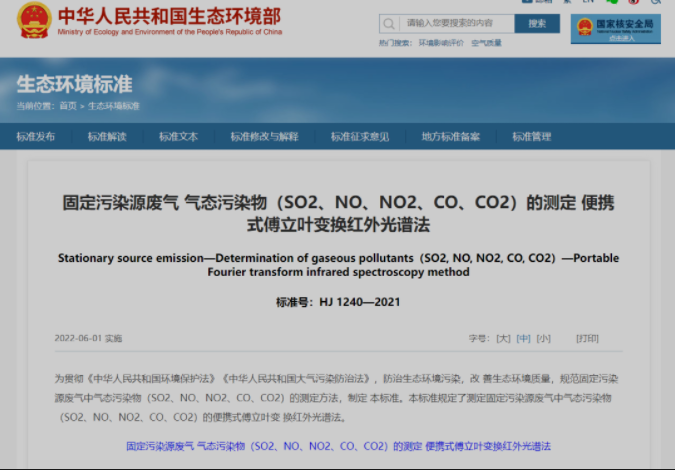Open the 标准修改与解释 menu item
The width and height of the screenshot is (675, 470).
[264, 137]
